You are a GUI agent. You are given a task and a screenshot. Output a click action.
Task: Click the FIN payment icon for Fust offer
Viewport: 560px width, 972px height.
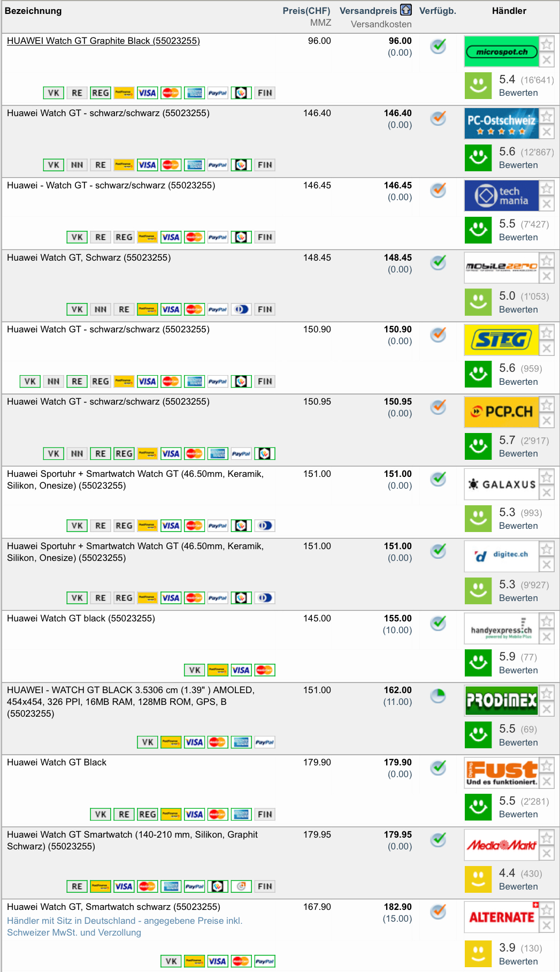click(x=265, y=815)
